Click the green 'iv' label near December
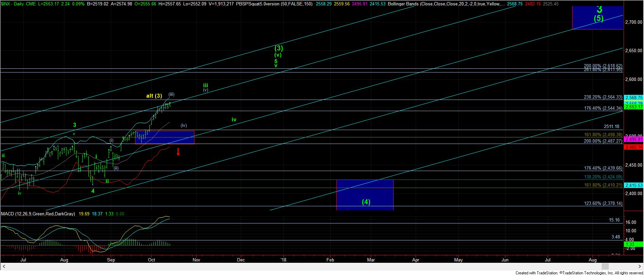644x275 pixels. [234, 120]
